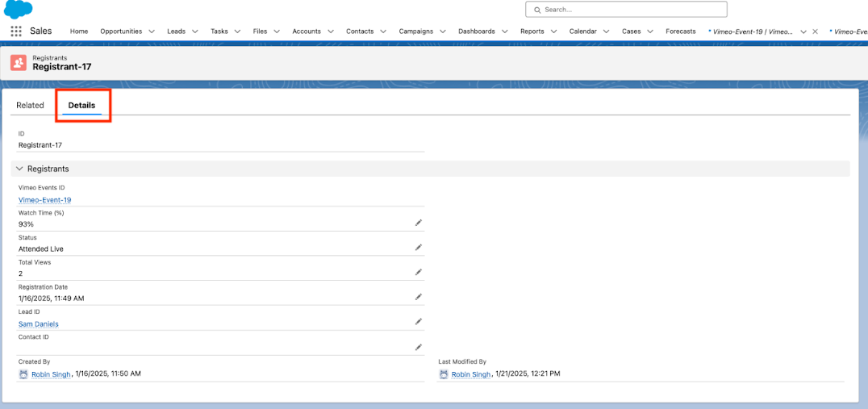This screenshot has height=409, width=868.
Task: Edit the Lead ID field pencil
Action: [419, 322]
